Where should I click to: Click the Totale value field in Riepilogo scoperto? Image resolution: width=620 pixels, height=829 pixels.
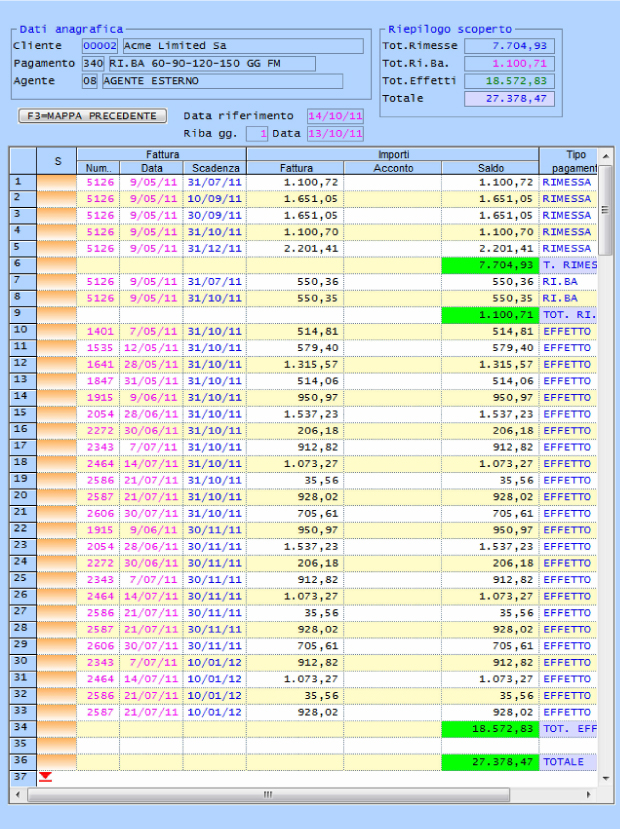tap(510, 99)
